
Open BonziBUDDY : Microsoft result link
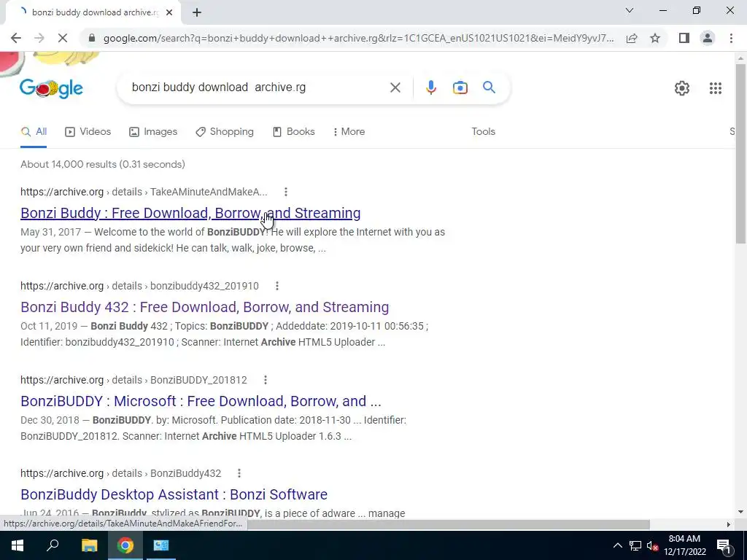click(201, 401)
